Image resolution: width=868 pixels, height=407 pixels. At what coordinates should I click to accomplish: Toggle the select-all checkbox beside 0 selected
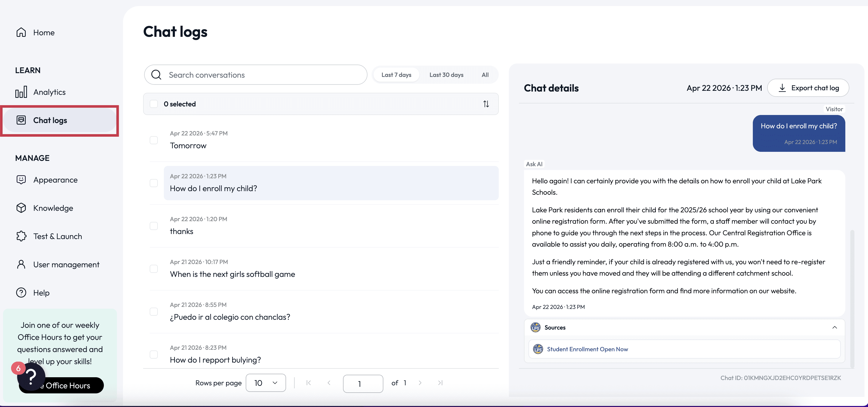154,104
